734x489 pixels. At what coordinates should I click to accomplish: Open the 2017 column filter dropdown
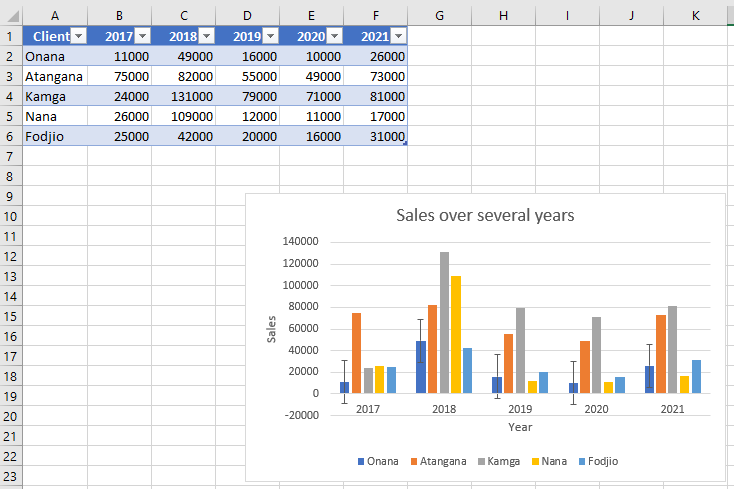[x=142, y=36]
